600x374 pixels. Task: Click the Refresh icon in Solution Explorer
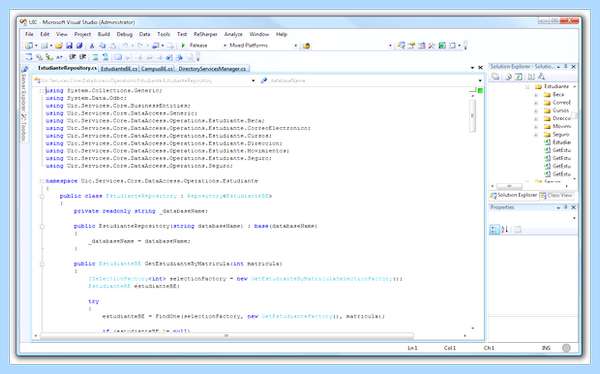pos(518,77)
